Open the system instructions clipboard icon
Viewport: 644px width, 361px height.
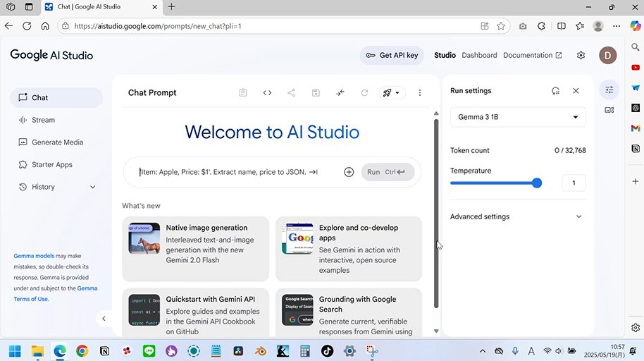tap(243, 92)
